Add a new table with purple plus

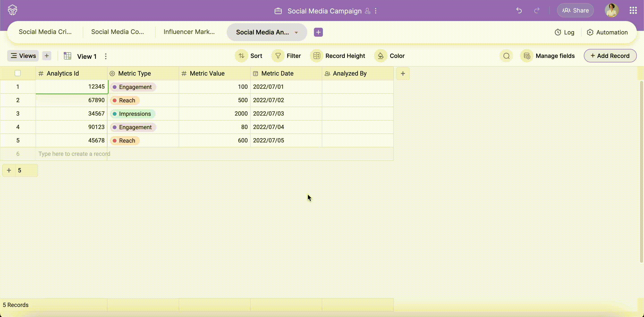point(318,32)
